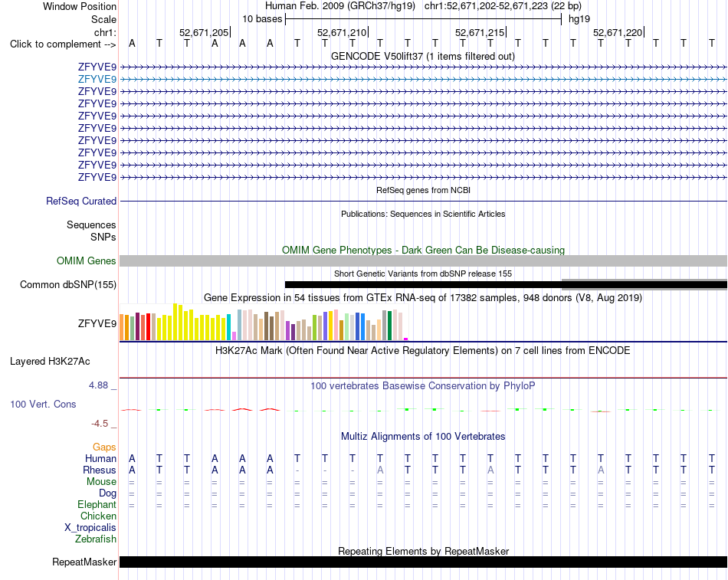Click the SNPs track label

(x=103, y=237)
